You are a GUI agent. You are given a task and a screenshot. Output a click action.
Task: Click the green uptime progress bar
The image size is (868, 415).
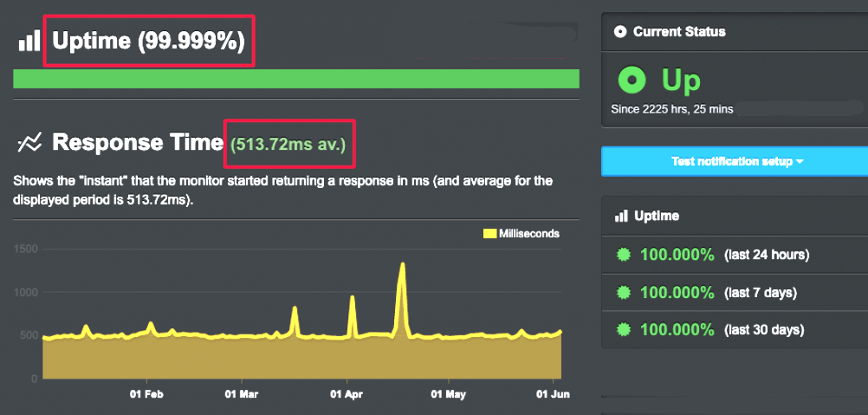[x=296, y=79]
